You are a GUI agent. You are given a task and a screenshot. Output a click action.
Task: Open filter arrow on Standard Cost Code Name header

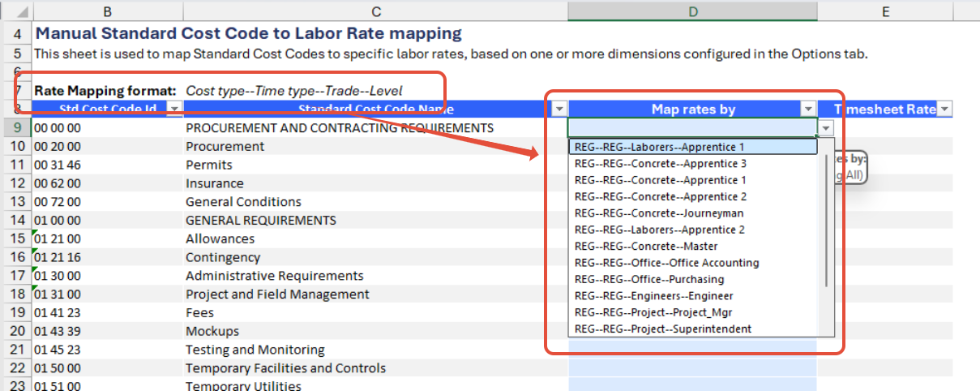(558, 110)
